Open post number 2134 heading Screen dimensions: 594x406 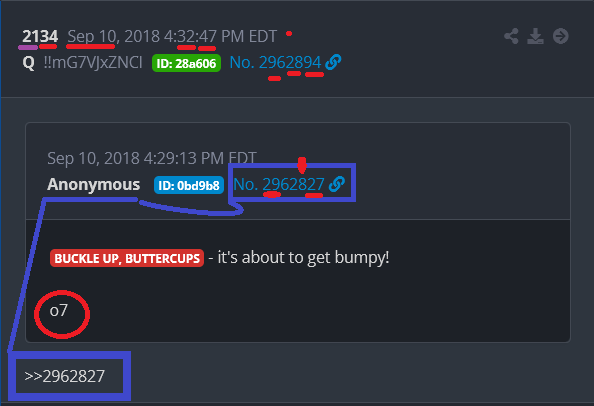click(x=40, y=36)
